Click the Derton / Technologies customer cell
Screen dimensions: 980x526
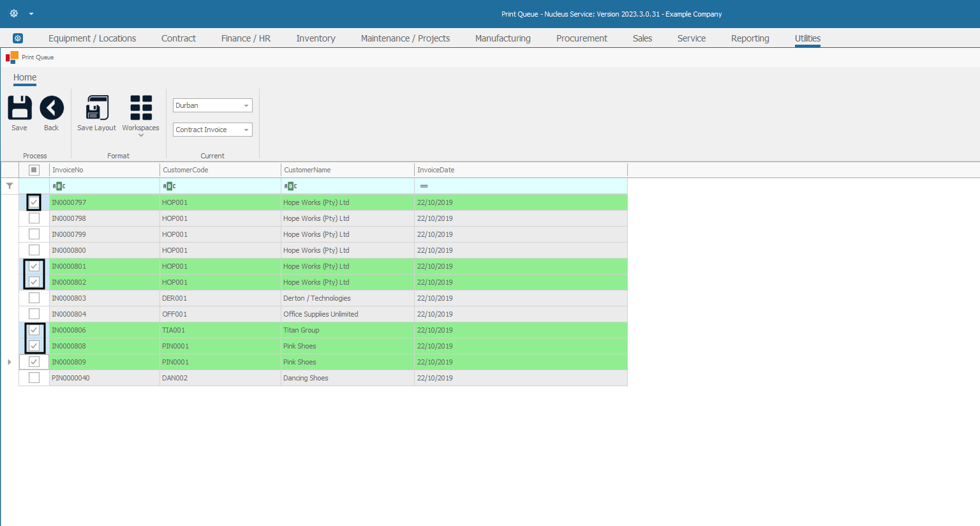(x=348, y=298)
